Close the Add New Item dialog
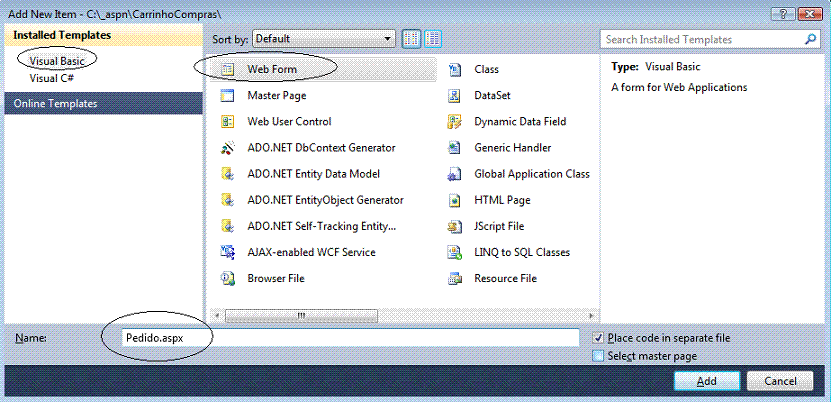Viewport: 831px width, 402px height. tap(809, 14)
